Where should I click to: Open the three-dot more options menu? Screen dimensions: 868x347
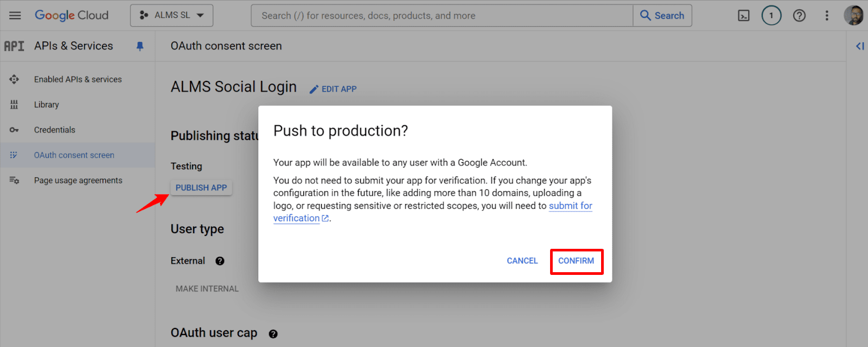(827, 15)
